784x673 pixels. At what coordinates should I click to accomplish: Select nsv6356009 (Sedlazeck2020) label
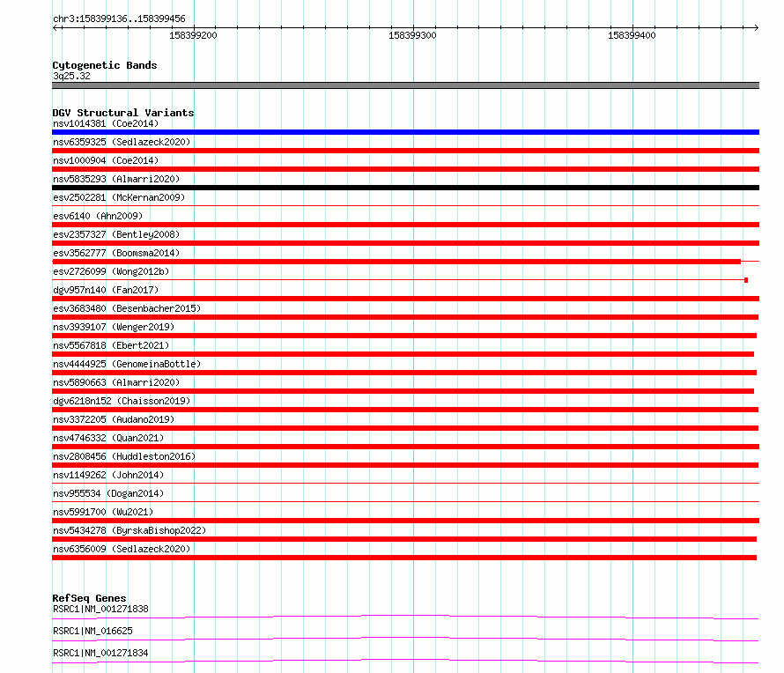(x=122, y=549)
